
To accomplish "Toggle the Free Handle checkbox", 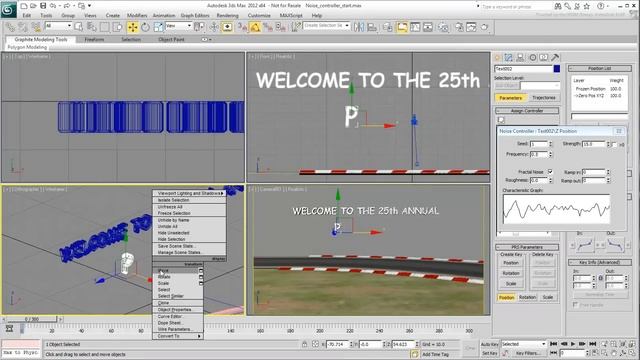I will pos(576,305).
